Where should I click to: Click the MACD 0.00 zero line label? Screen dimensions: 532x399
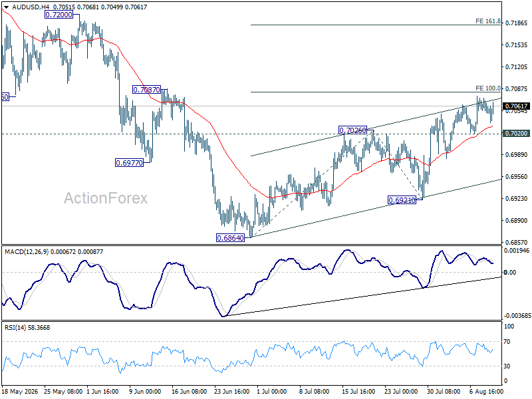(x=510, y=272)
